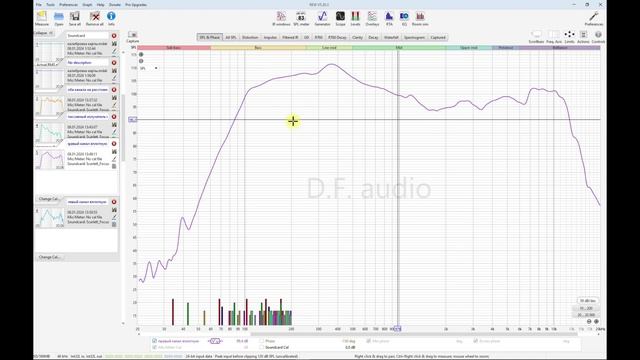The height and width of the screenshot is (360, 640).
Task: Click the upper Change Cal... button
Action: [x=49, y=199]
